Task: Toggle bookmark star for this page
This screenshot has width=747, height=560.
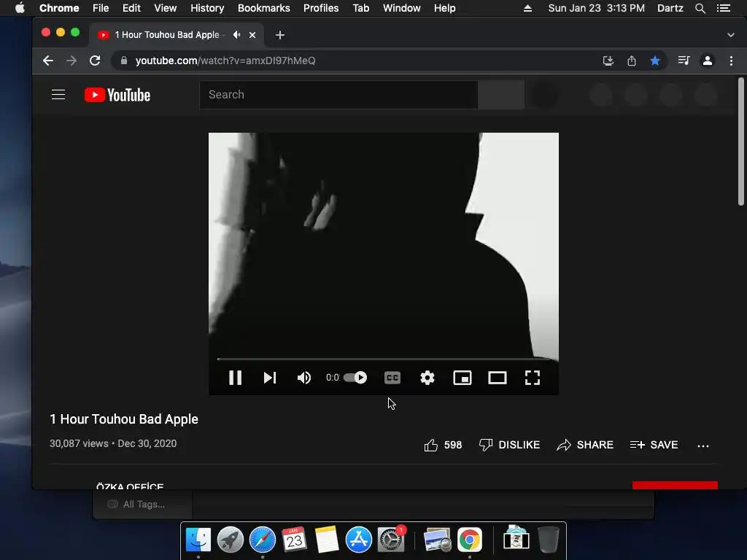Action: coord(655,61)
